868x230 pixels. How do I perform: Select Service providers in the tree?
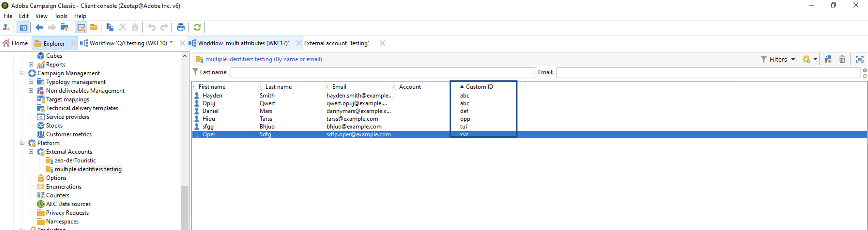point(67,117)
